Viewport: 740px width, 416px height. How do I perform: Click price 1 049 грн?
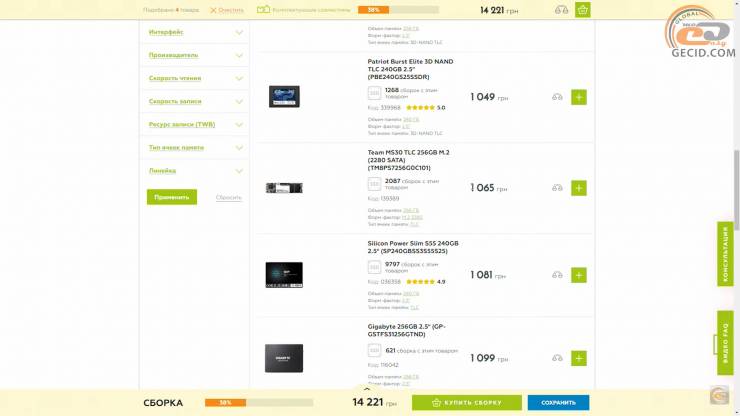pyautogui.click(x=489, y=97)
